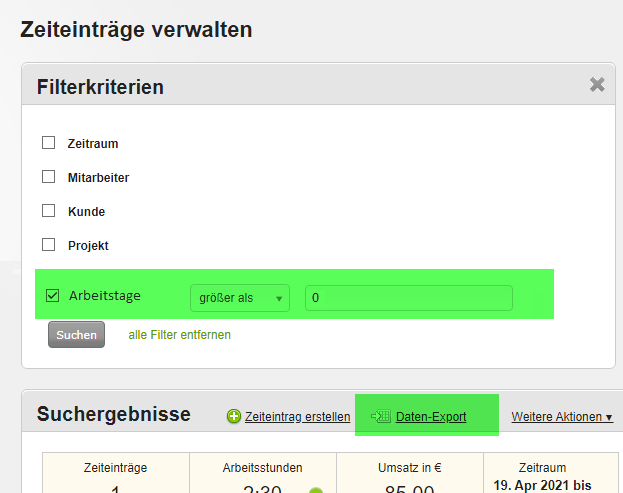Click 'alle Filter entfernen' link
The image size is (623, 493).
180,335
